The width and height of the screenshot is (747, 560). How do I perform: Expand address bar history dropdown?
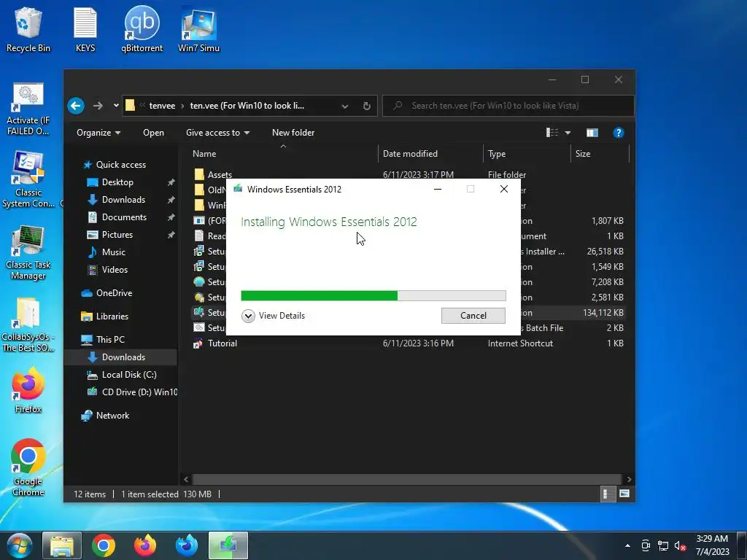pos(344,106)
